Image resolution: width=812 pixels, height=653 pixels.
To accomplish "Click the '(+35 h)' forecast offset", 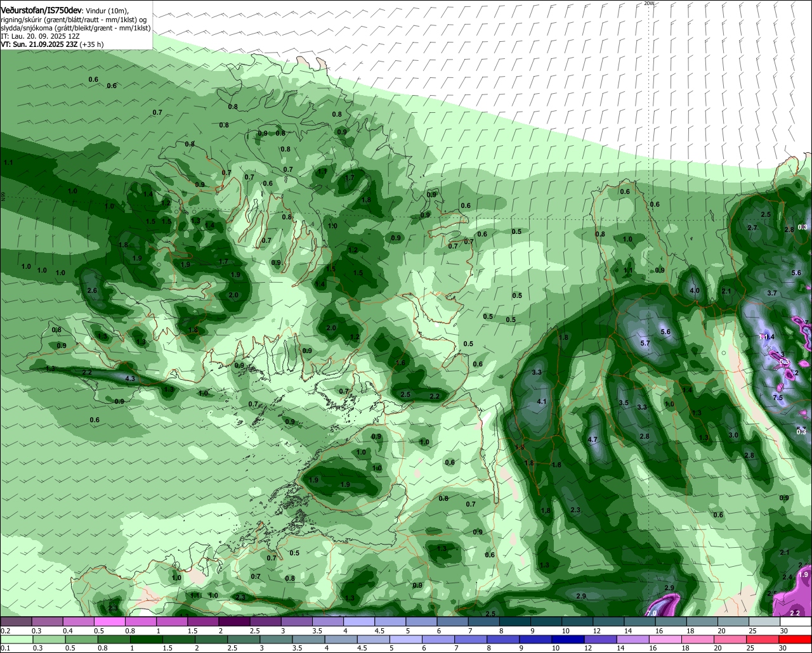I will point(91,44).
